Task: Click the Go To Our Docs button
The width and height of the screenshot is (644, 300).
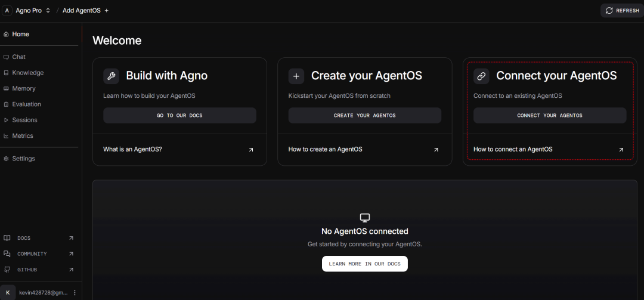Action: click(x=179, y=116)
